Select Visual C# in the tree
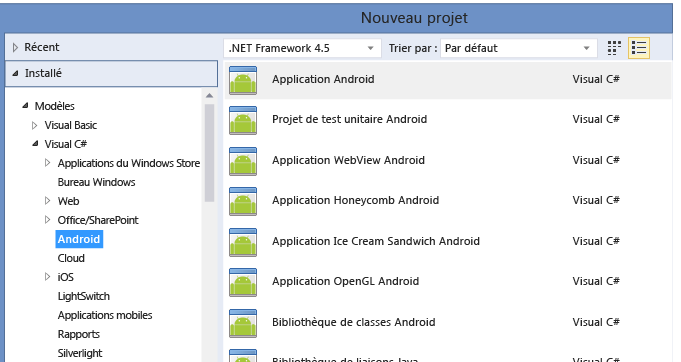 coord(66,144)
